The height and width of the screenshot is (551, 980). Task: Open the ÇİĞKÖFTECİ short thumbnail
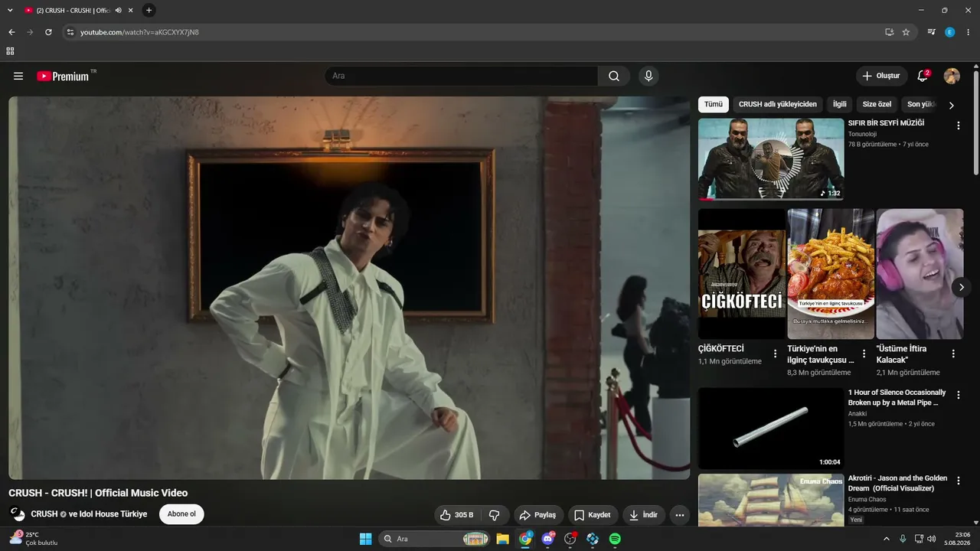click(x=742, y=274)
